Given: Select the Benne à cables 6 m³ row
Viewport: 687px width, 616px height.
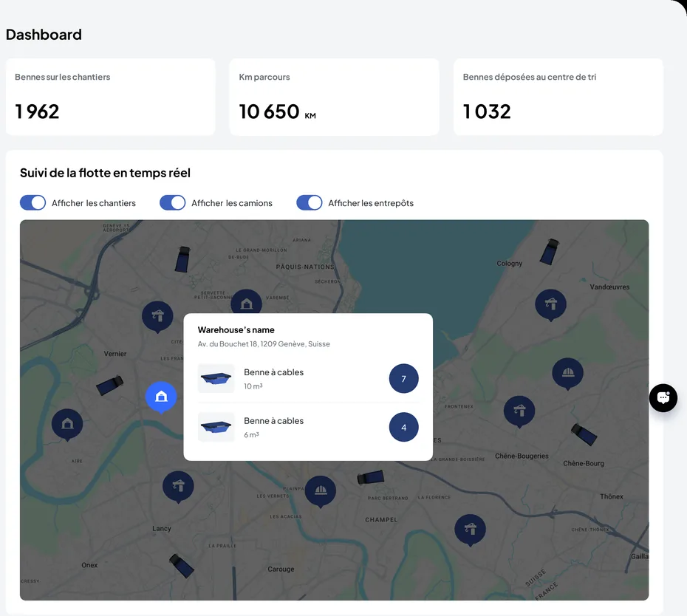Looking at the screenshot, I should 308,427.
